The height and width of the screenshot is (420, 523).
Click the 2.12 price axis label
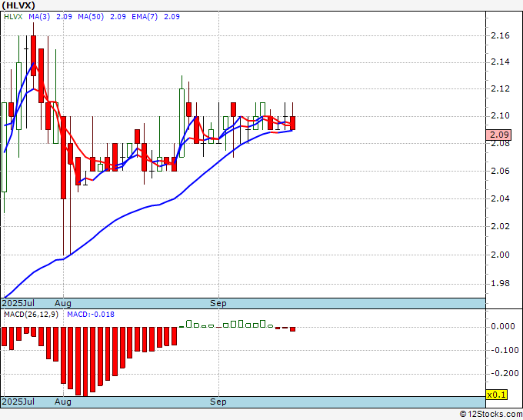(x=501, y=88)
